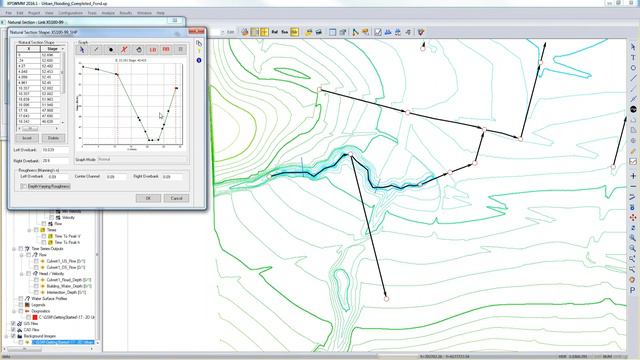Click the red Diagnostics color swatch
Viewport: 640px width, 360px height.
[35, 317]
